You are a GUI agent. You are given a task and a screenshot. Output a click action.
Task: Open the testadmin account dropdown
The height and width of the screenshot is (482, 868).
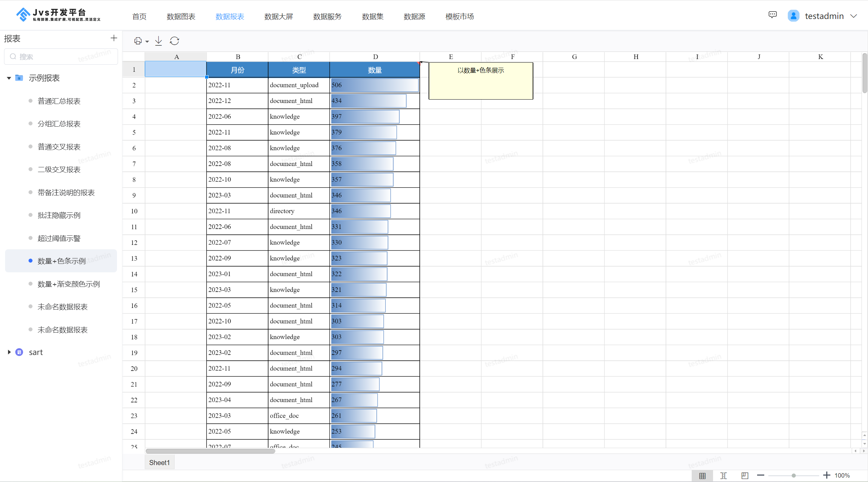coord(854,16)
